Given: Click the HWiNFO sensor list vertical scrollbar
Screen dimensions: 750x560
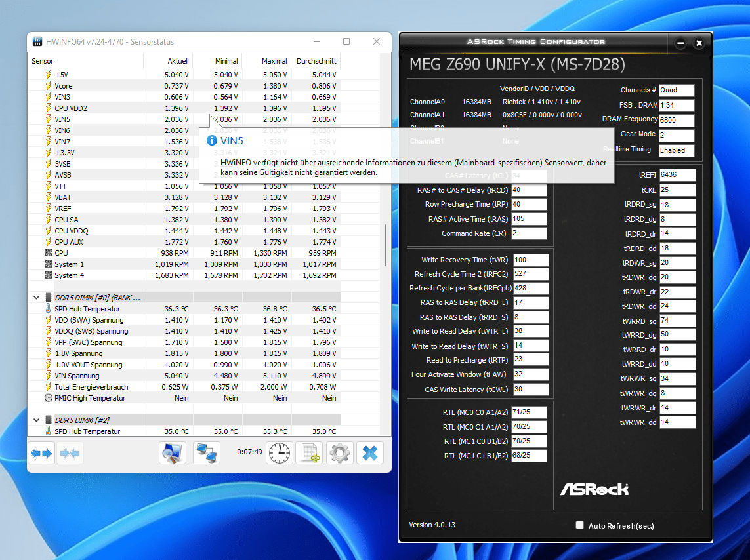Looking at the screenshot, I should (385, 245).
